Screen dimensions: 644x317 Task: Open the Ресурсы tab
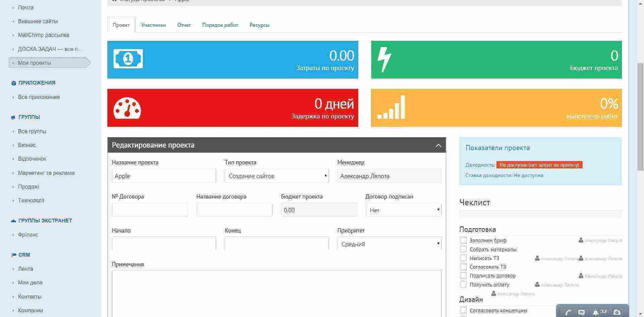[259, 25]
